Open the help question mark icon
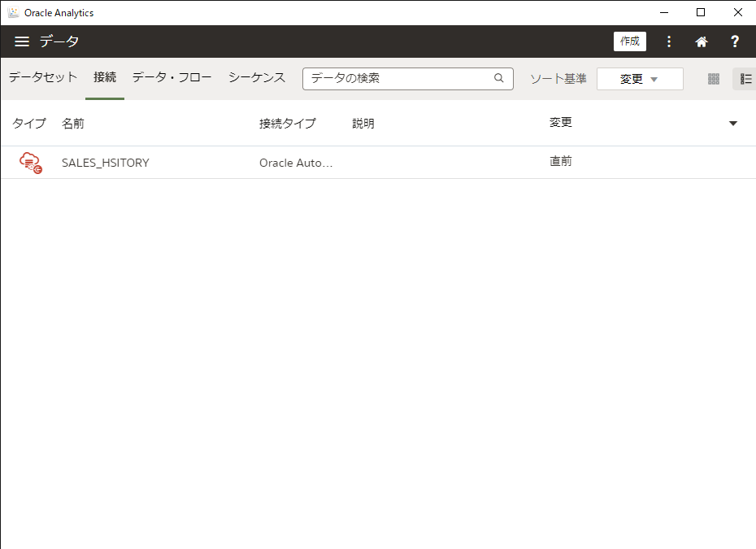756x549 pixels. (x=735, y=41)
